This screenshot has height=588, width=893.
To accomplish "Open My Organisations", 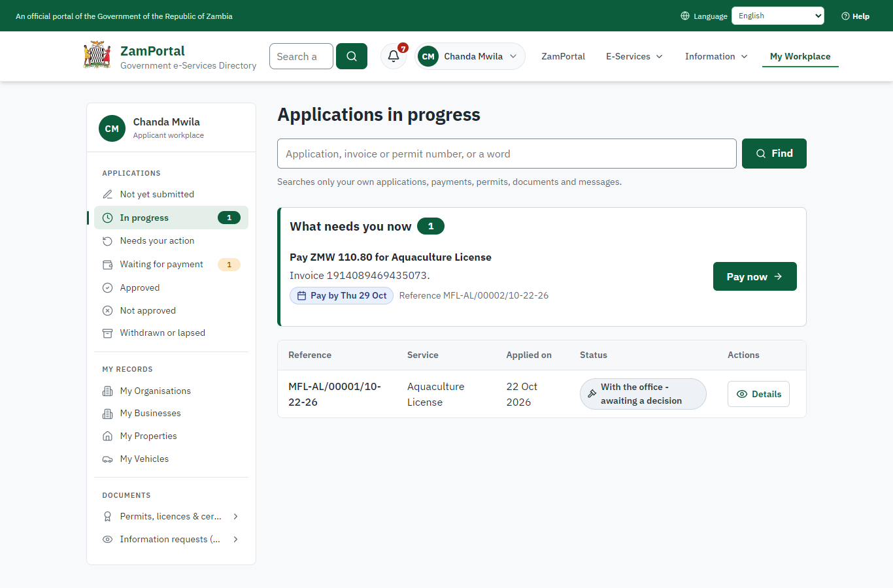I will (171, 391).
